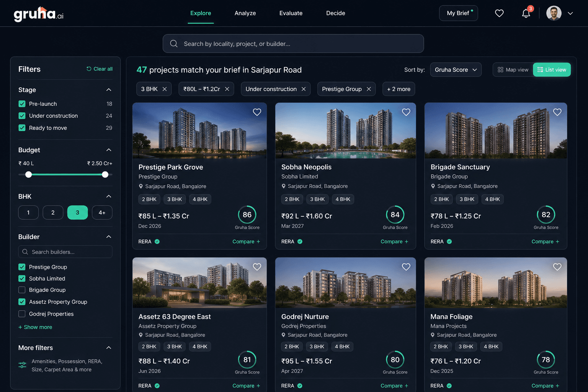Favorite Brigade Sanctuary with heart icon
Image resolution: width=588 pixels, height=392 pixels.
pyautogui.click(x=557, y=112)
